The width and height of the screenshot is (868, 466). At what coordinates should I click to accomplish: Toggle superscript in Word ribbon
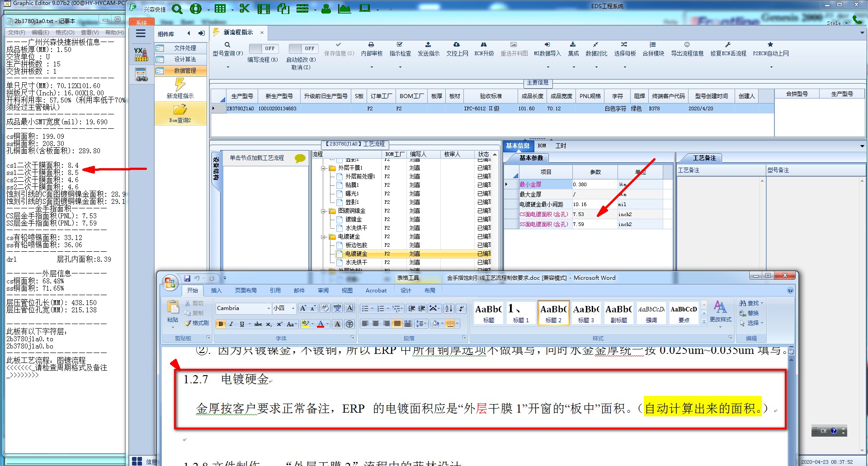click(279, 324)
